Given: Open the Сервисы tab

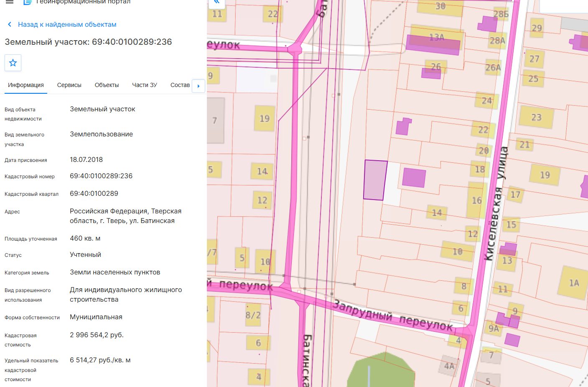Looking at the screenshot, I should coord(69,85).
